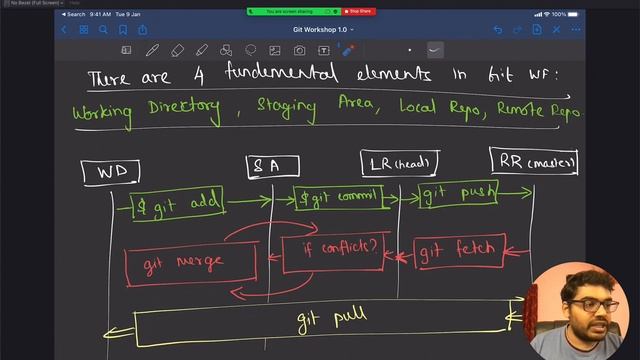640x360 pixels.
Task: Select the Text box tool
Action: pos(324,50)
